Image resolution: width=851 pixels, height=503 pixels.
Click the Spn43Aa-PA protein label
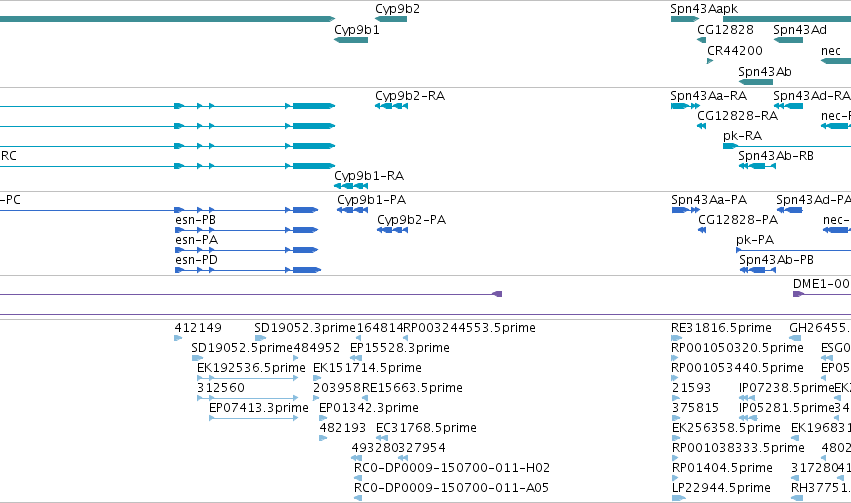pyautogui.click(x=709, y=200)
